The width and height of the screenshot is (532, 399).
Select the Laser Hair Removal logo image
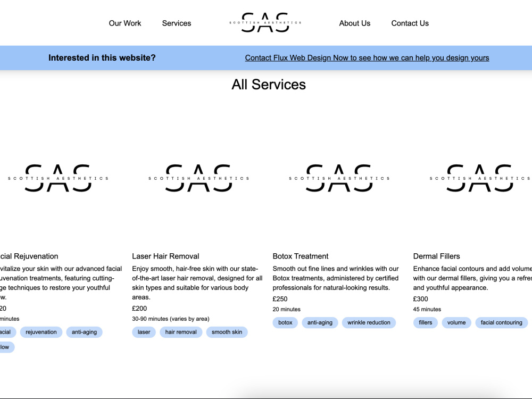199,178
